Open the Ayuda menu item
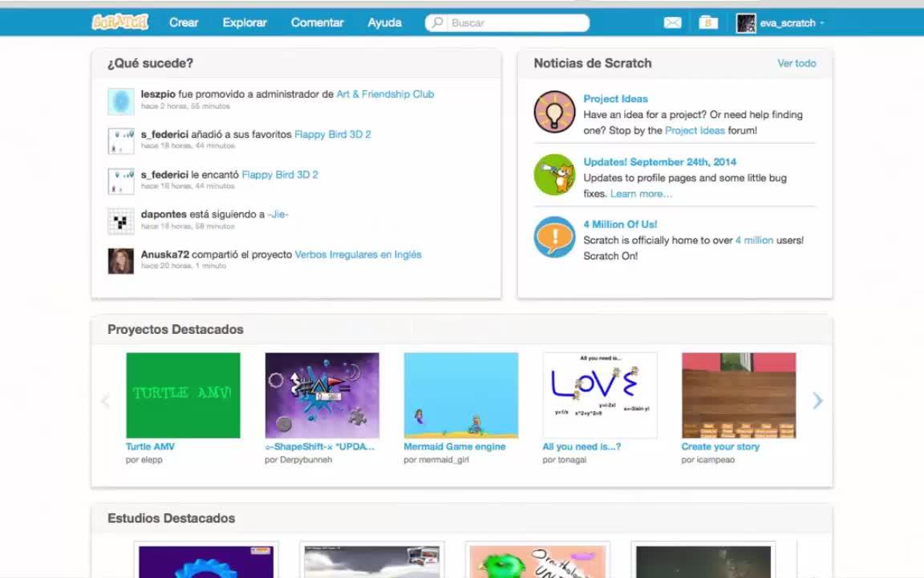This screenshot has width=924, height=578. [385, 22]
